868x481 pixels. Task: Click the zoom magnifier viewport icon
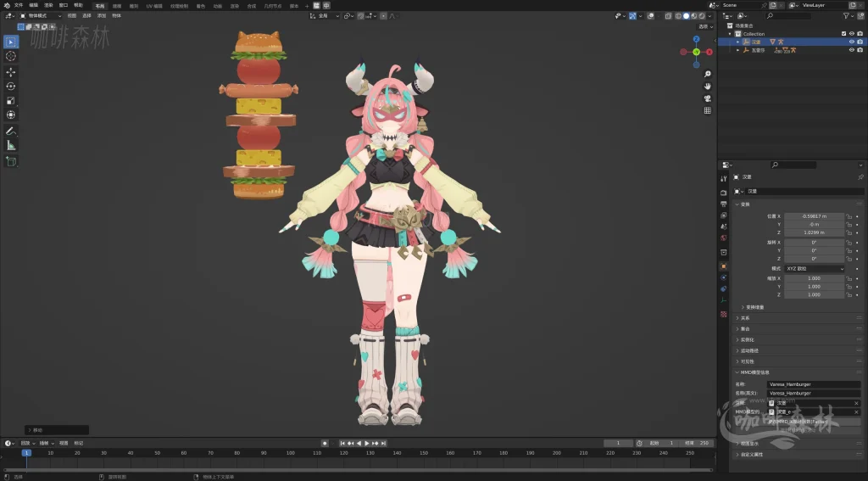point(708,74)
